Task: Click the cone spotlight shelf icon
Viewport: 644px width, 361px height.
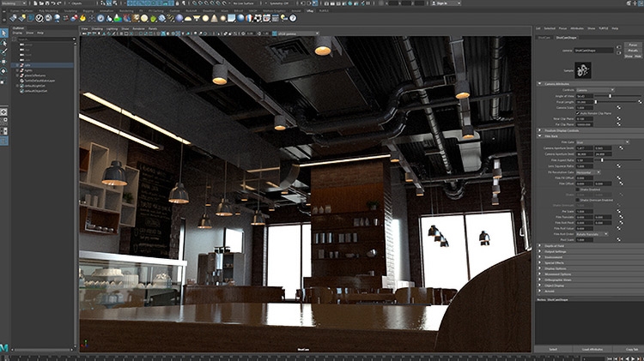Action: tap(214, 18)
